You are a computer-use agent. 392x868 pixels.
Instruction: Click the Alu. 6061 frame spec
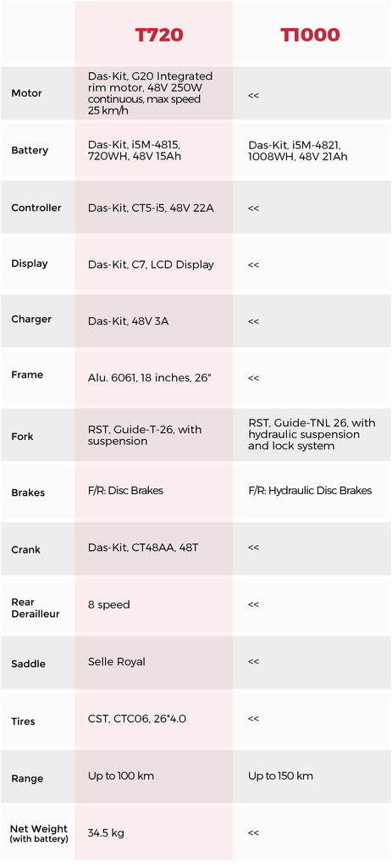click(x=149, y=378)
